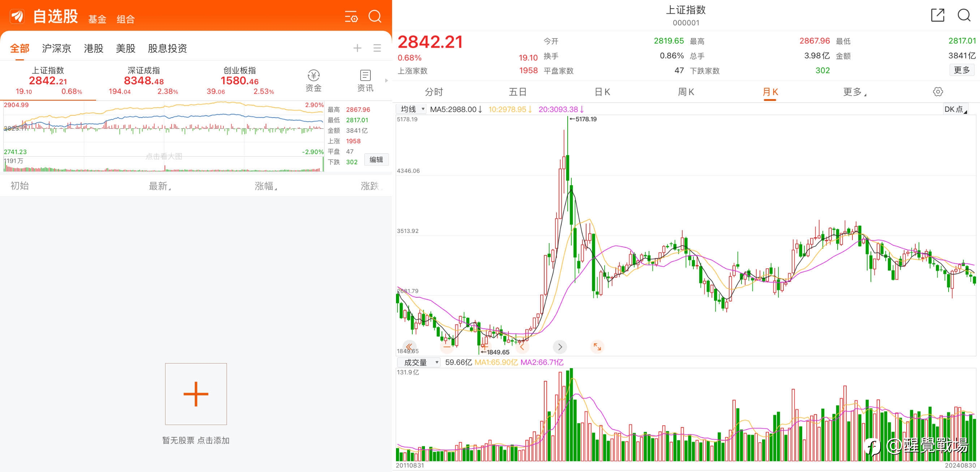This screenshot has width=980, height=472.
Task: Click 暂无股票 点击添加 link
Action: [x=196, y=441]
